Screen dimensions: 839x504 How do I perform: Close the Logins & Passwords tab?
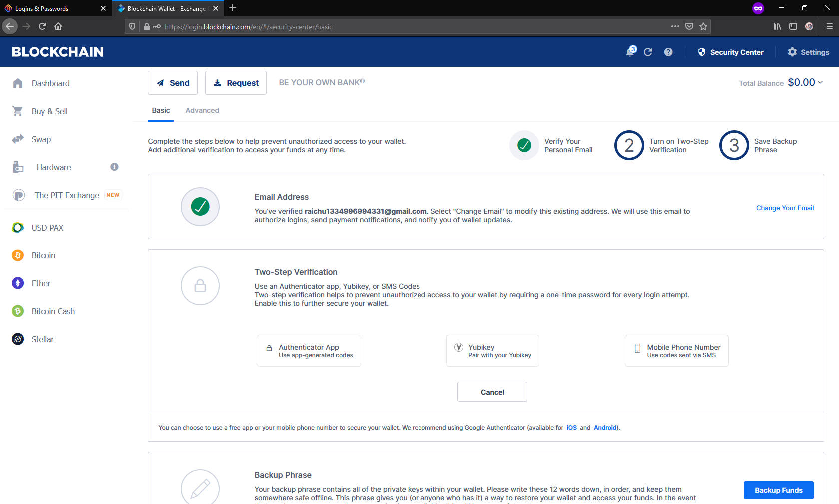click(x=103, y=8)
